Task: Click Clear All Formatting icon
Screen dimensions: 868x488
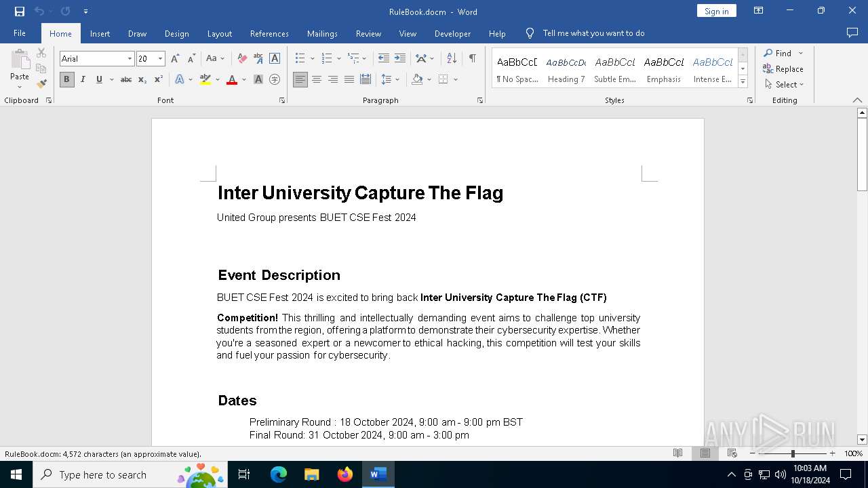Action: coord(242,59)
